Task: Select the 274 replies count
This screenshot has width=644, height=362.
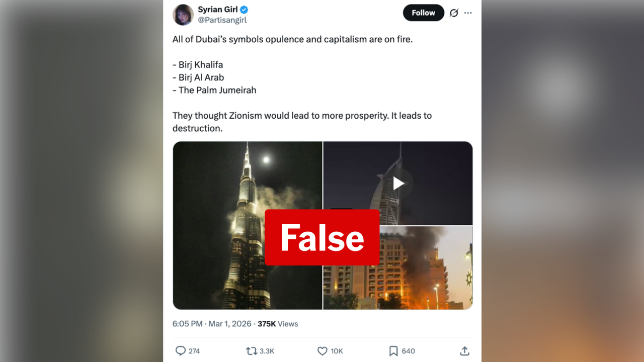Action: click(x=194, y=351)
